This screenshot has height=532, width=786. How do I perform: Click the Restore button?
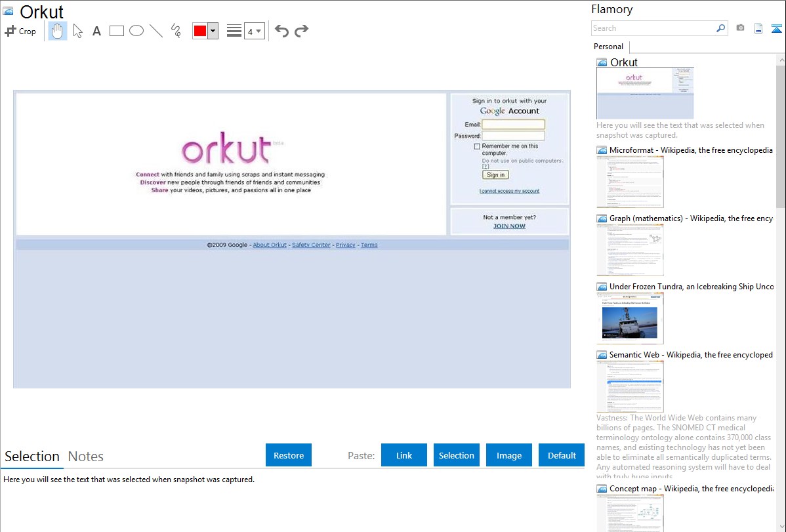[289, 455]
